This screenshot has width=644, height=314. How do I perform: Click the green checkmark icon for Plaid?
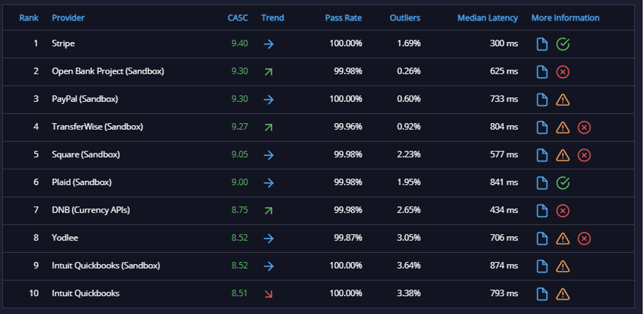coord(563,183)
